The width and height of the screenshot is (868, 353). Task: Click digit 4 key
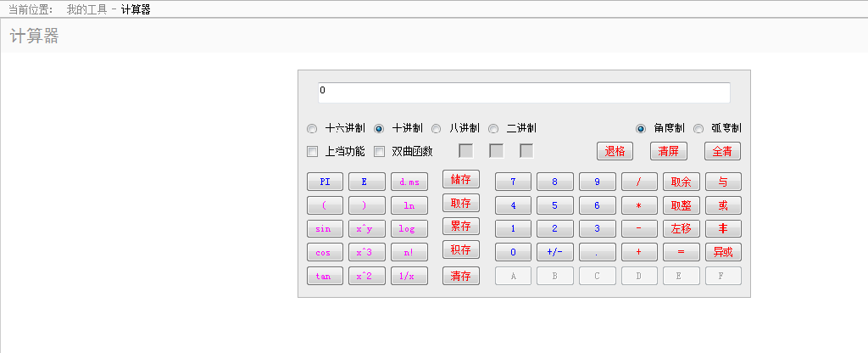click(x=513, y=205)
